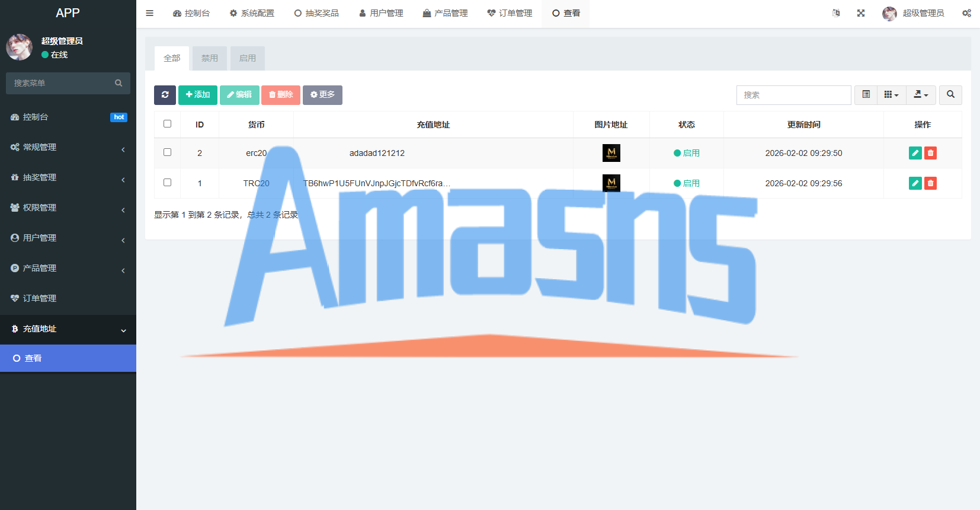The width and height of the screenshot is (980, 510).
Task: Check the TRC20 row checkbox
Action: [167, 183]
